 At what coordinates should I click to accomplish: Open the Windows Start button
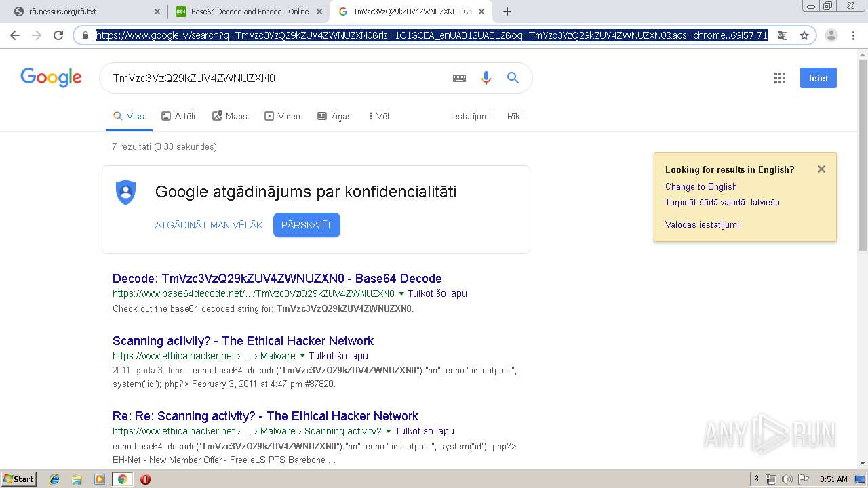coord(18,479)
